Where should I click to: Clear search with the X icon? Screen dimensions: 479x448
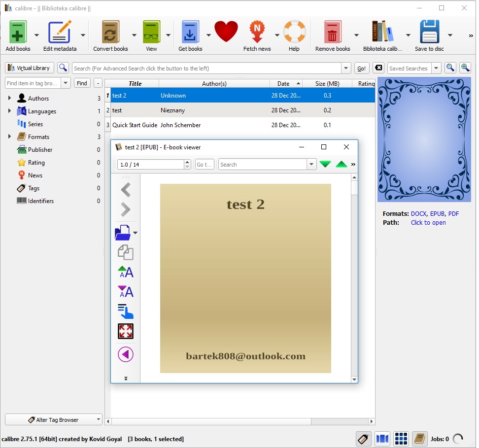378,68
